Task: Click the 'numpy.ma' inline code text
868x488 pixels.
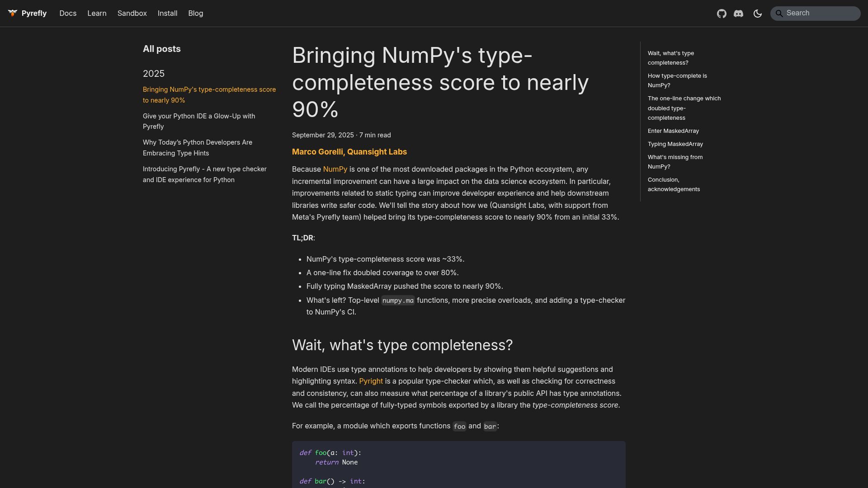Action: point(398,300)
